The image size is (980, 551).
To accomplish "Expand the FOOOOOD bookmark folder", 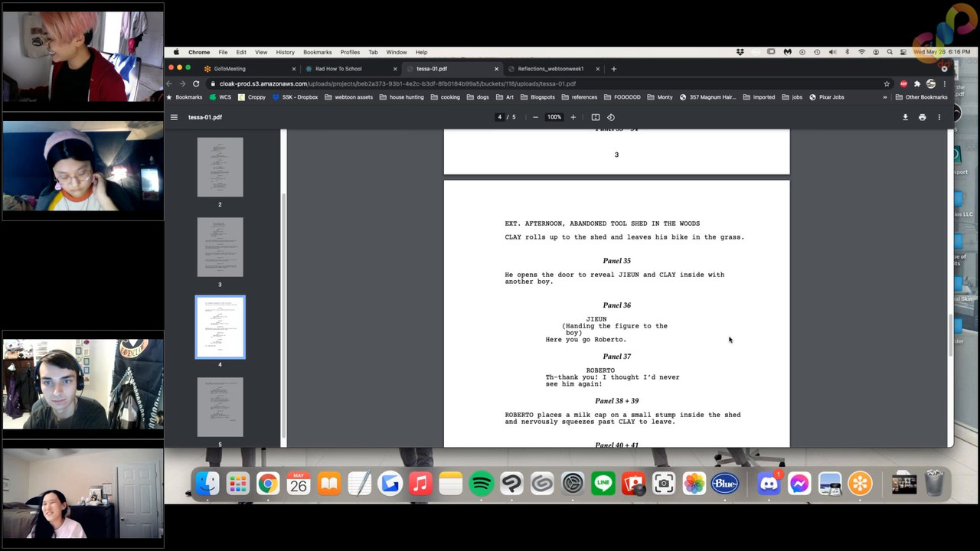I will 622,97.
